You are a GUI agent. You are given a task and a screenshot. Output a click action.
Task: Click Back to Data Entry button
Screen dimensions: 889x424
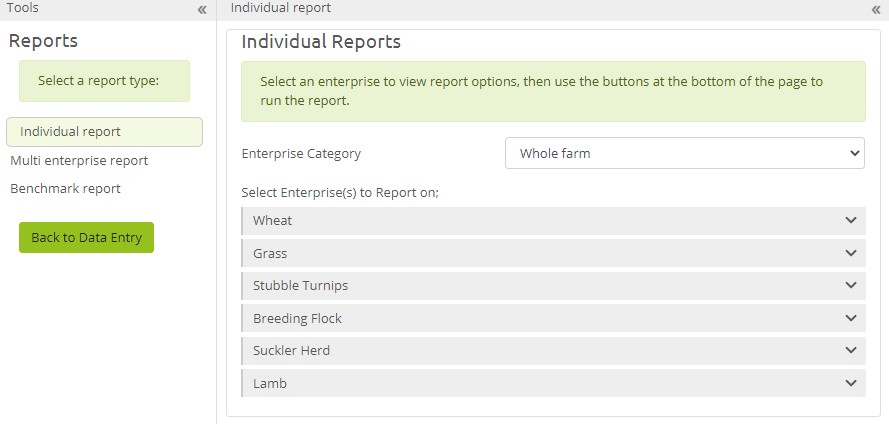[86, 238]
